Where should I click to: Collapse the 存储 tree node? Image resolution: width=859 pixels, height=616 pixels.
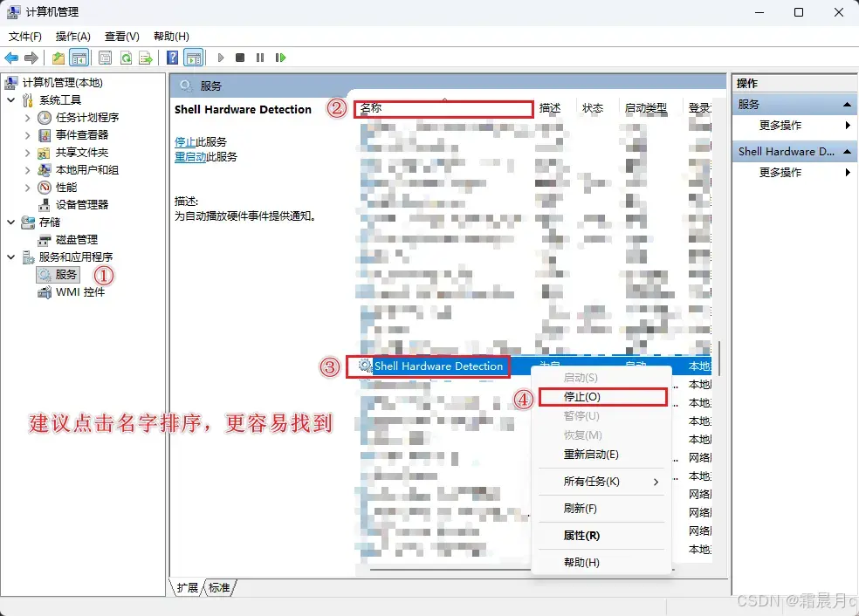tap(11, 222)
